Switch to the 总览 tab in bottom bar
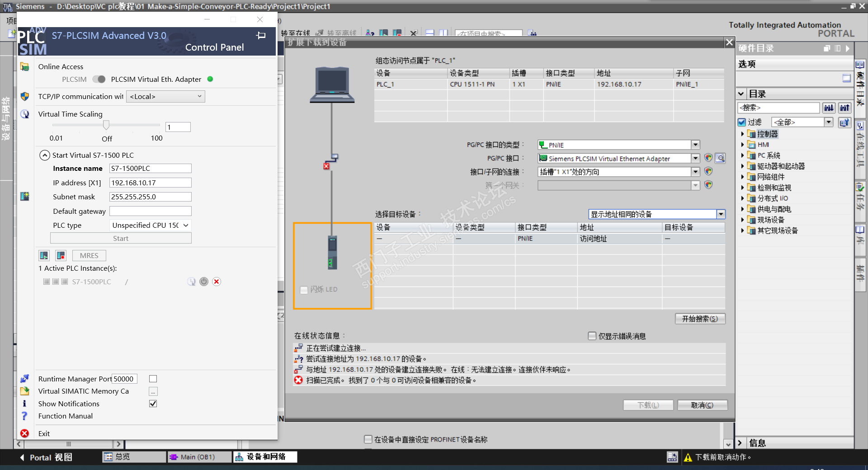Screen dimensions: 868x470 click(134, 457)
